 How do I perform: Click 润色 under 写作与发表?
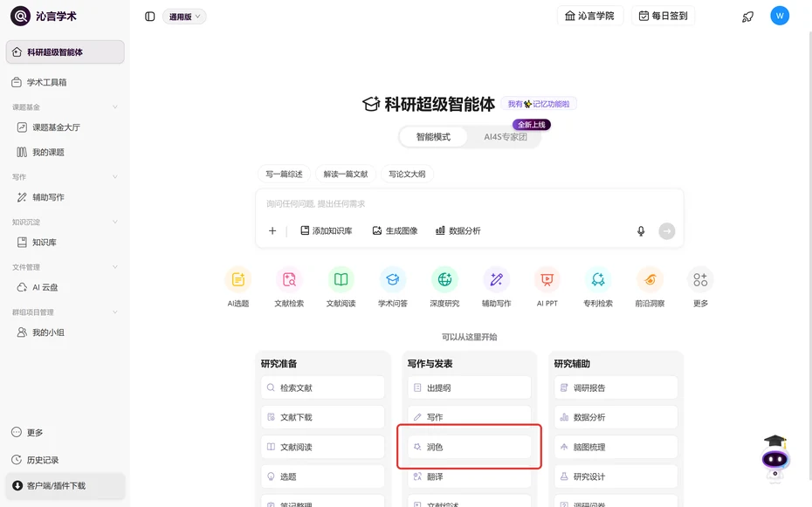pyautogui.click(x=469, y=447)
